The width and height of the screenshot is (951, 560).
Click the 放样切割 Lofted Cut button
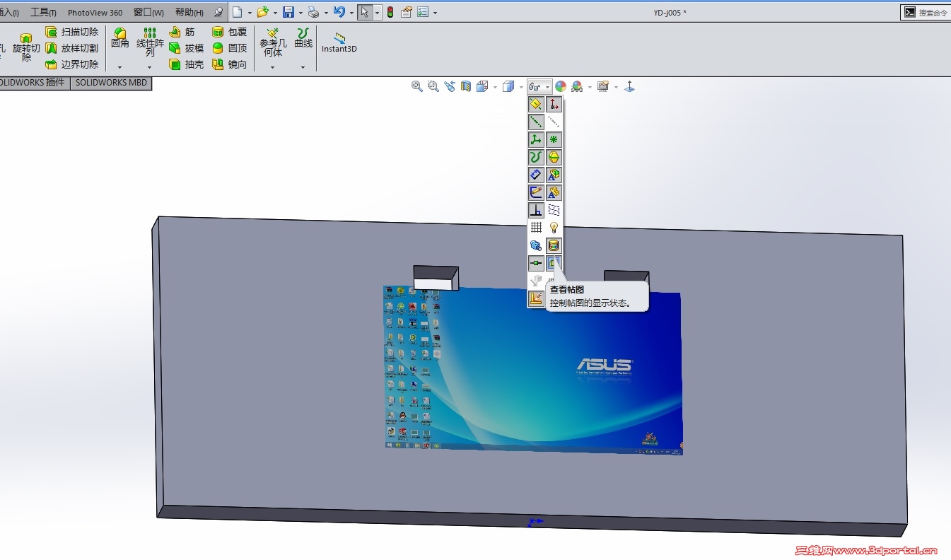pyautogui.click(x=71, y=48)
